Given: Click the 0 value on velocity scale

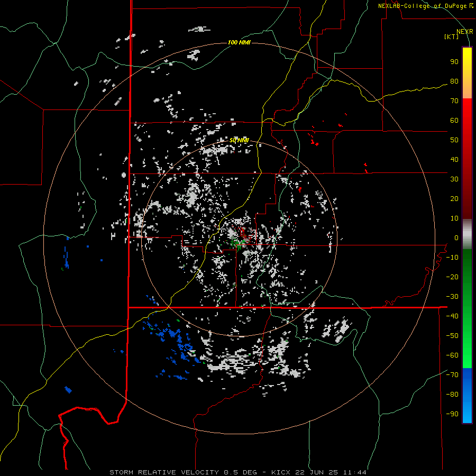Looking at the screenshot, I should coord(456,238).
